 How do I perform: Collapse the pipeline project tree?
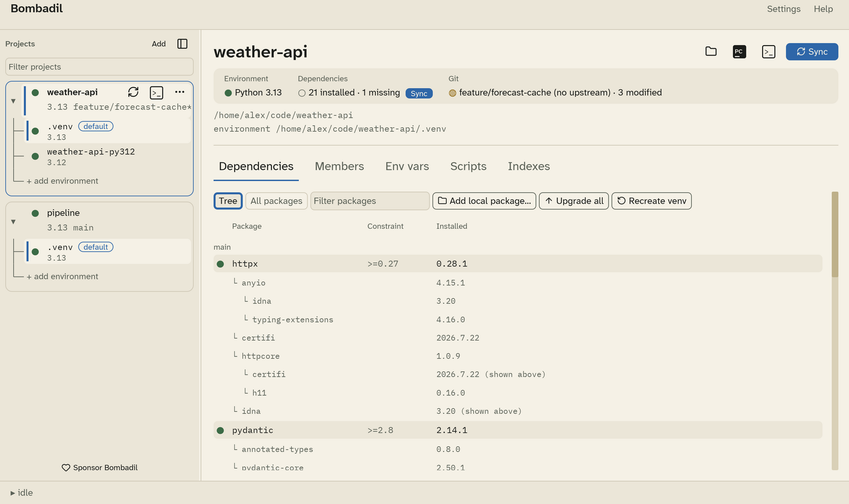(x=13, y=222)
